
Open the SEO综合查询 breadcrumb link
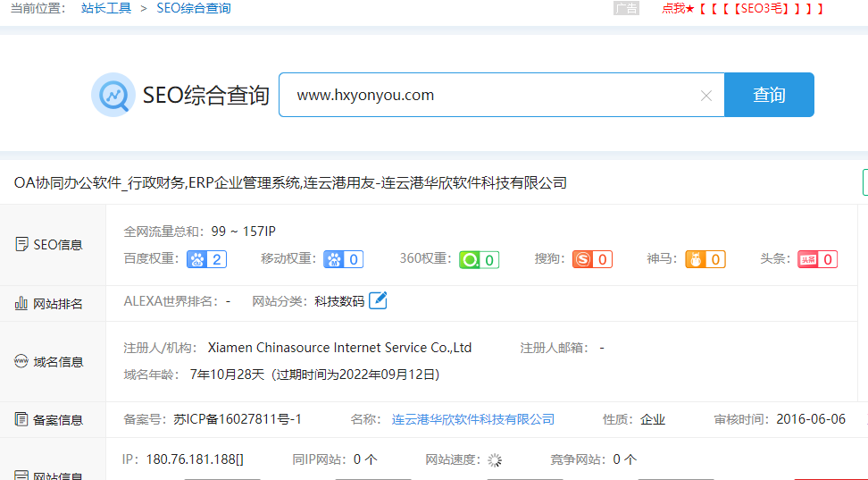[x=194, y=8]
